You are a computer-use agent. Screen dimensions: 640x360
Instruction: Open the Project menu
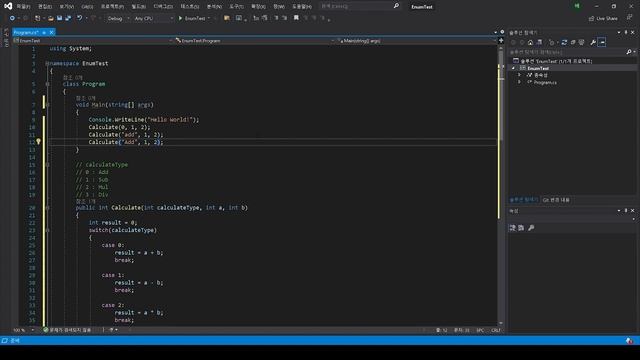coord(112,7)
